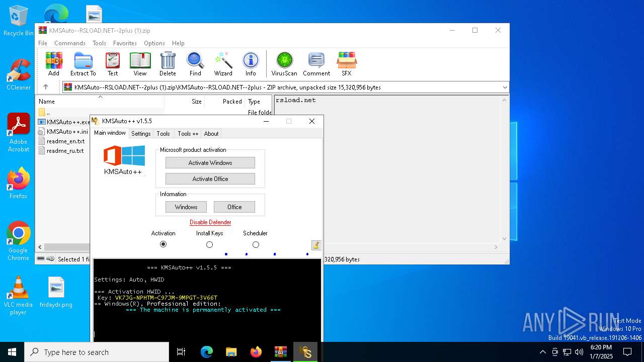Click the volume icon in system tray
Viewport: 644px width, 362px height.
(579, 352)
